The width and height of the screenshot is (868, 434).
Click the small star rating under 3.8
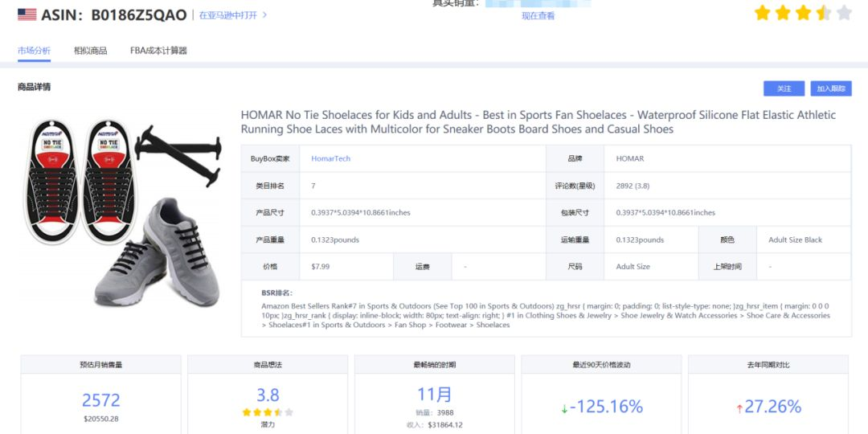pos(268,411)
